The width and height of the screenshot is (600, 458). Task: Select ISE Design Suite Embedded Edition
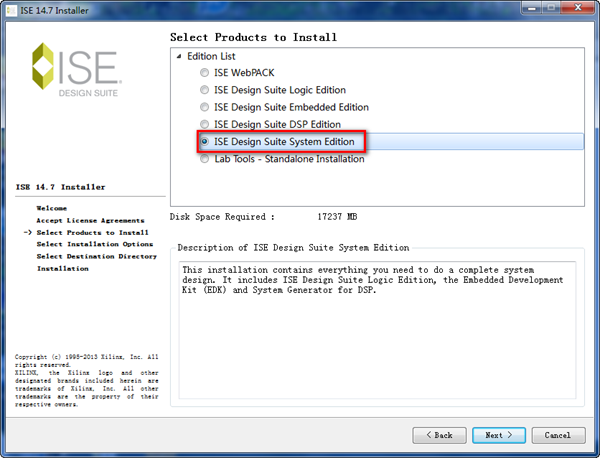click(205, 107)
